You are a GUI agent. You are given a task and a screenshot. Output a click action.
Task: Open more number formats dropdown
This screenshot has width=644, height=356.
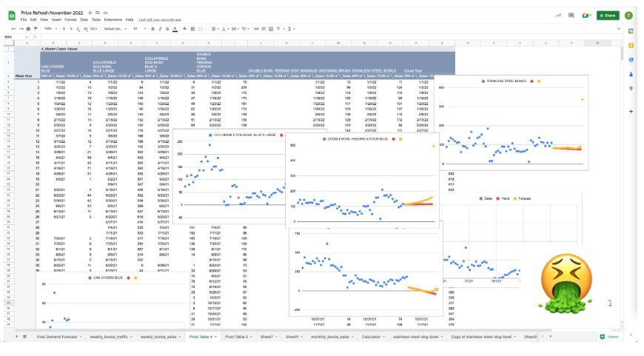(x=94, y=29)
